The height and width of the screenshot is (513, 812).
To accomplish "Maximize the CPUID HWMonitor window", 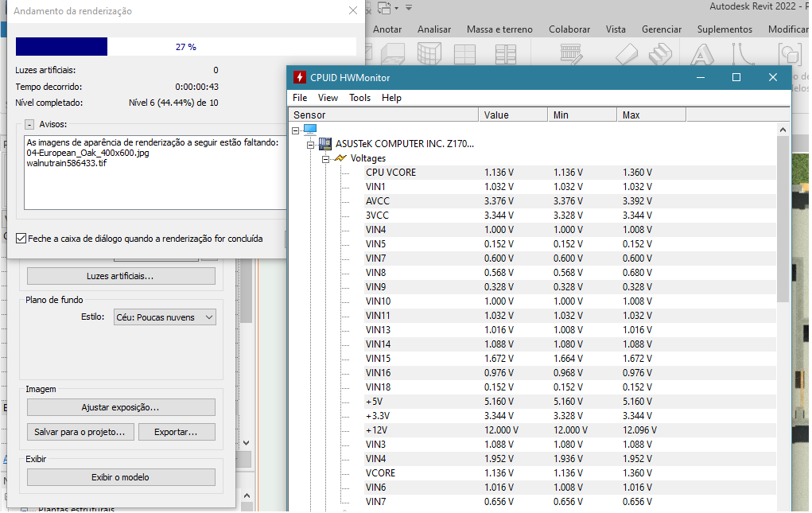I will [736, 77].
